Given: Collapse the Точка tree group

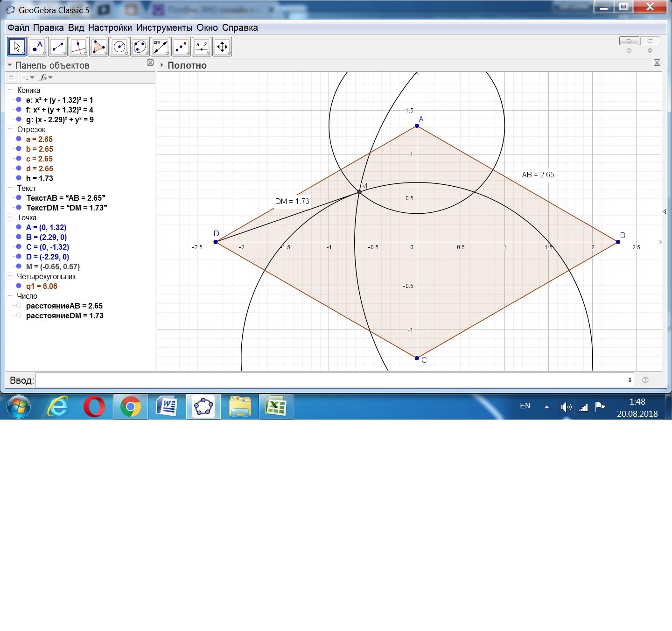Looking at the screenshot, I should 10,217.
